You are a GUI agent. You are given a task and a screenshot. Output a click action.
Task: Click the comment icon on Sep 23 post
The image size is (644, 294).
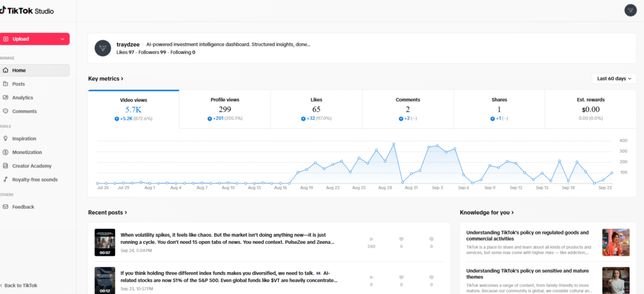(x=431, y=277)
